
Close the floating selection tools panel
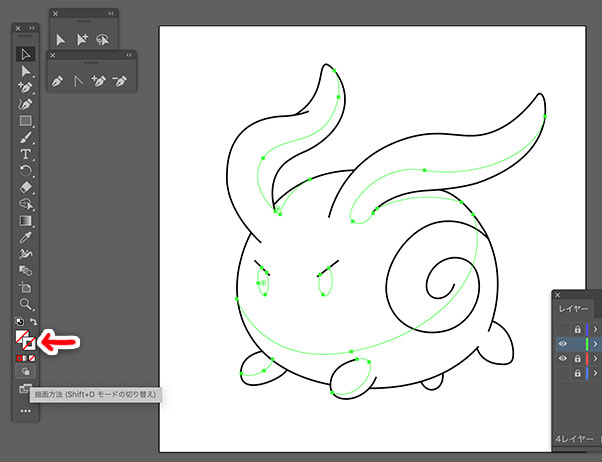coord(55,13)
